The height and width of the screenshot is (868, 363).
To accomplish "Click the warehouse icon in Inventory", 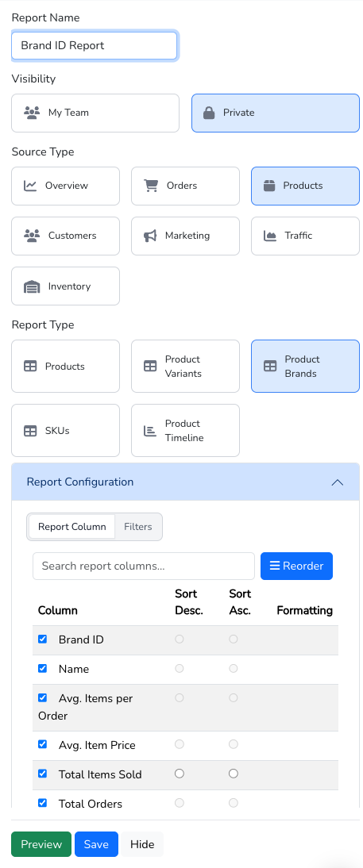I will 32,286.
